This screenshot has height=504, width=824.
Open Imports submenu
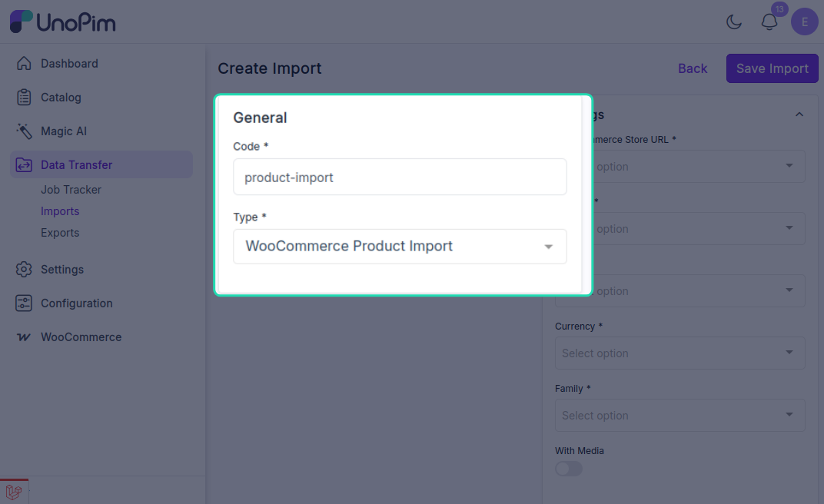(x=60, y=211)
